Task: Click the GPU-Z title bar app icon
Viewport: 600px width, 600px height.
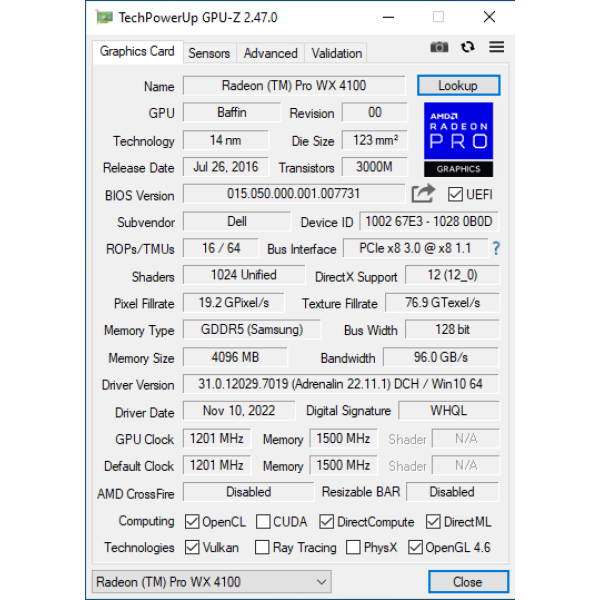Action: tap(104, 17)
